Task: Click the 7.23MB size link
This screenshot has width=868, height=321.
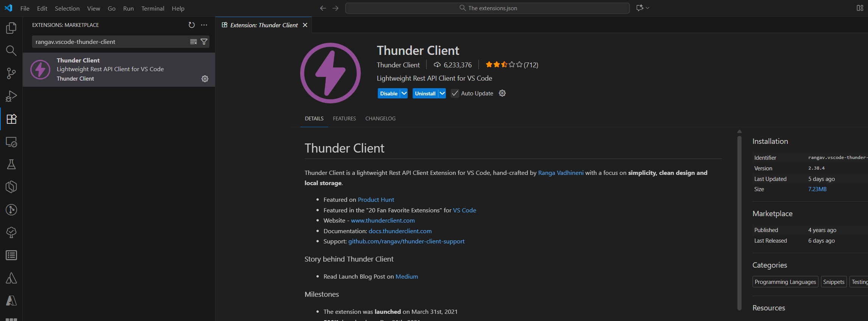Action: tap(817, 189)
